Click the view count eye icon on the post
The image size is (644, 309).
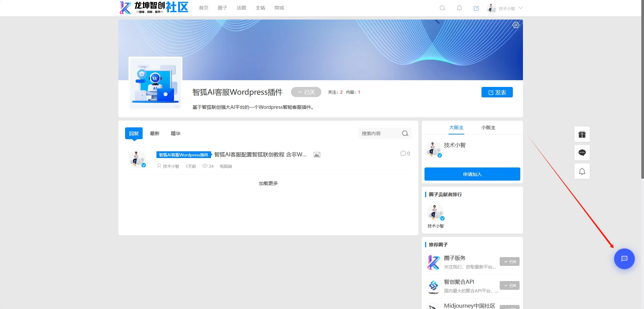pyautogui.click(x=205, y=166)
